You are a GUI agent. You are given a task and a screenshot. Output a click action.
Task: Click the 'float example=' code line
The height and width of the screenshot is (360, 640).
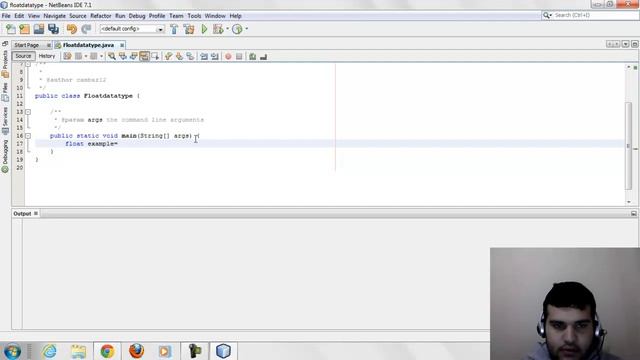[x=91, y=144]
